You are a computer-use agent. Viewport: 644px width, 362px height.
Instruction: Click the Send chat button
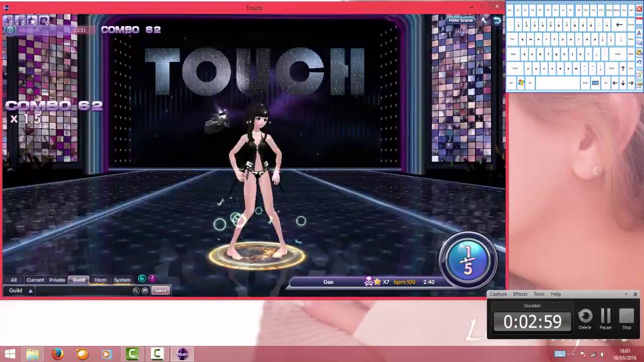click(160, 291)
